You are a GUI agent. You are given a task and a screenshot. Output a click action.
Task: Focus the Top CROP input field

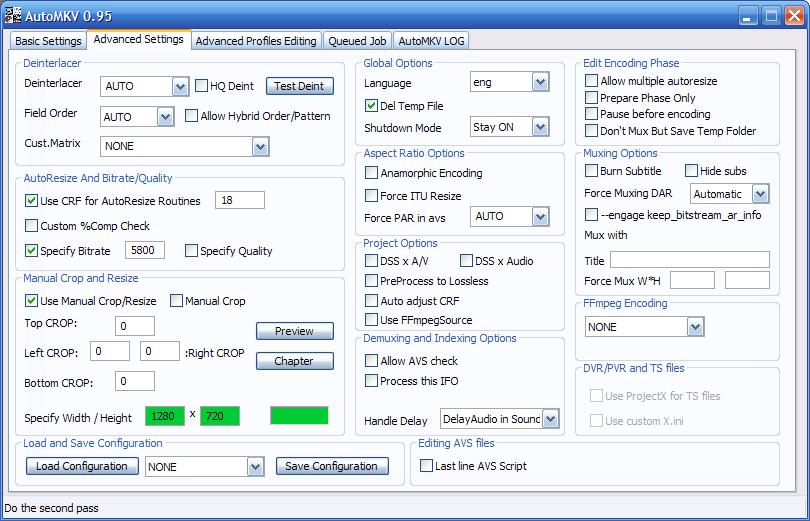click(135, 326)
